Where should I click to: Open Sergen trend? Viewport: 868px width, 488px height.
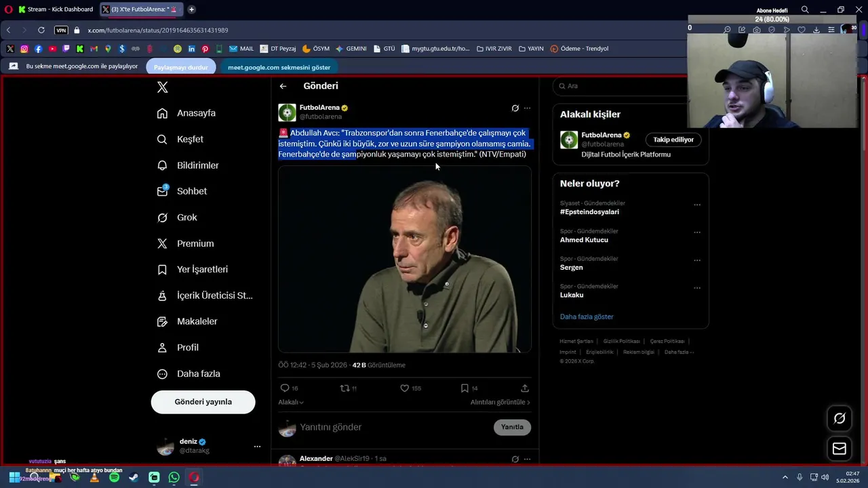tap(572, 268)
